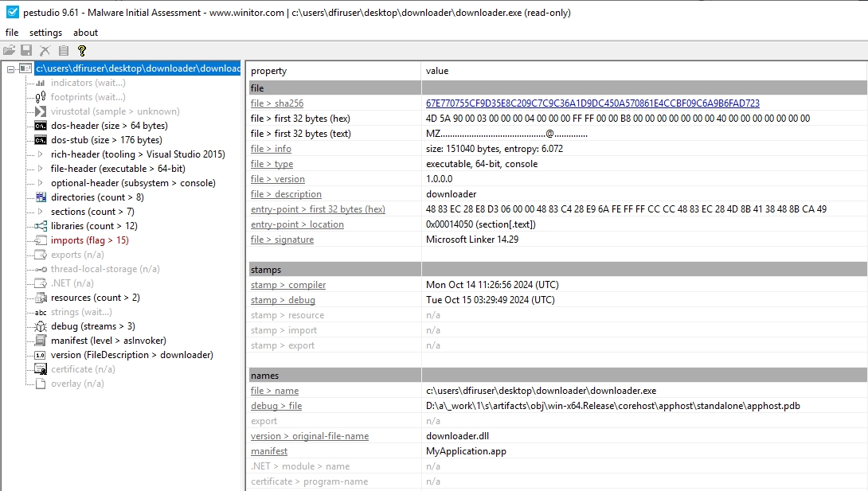868x491 pixels.
Task: Click the open file folder toolbar icon
Action: 10,50
